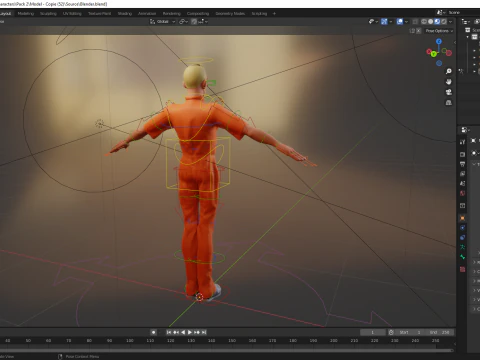Expand the viewport sidebar arrow

pyautogui.click(x=455, y=42)
